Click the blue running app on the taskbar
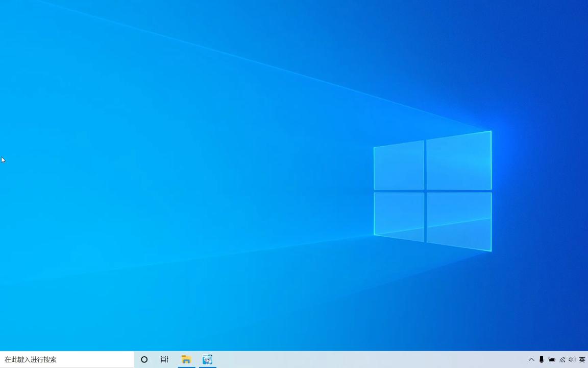Viewport: 588px width, 368px height. (207, 359)
